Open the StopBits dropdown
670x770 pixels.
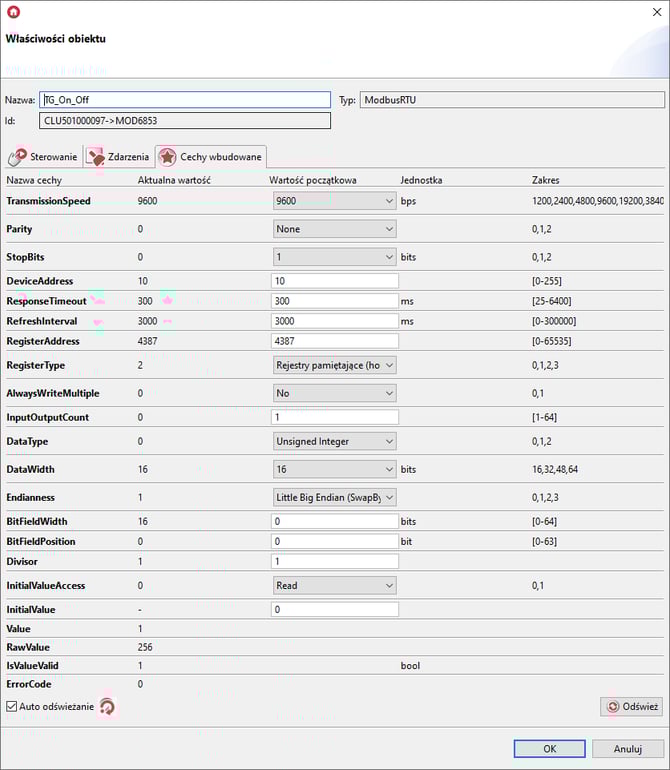(335, 257)
